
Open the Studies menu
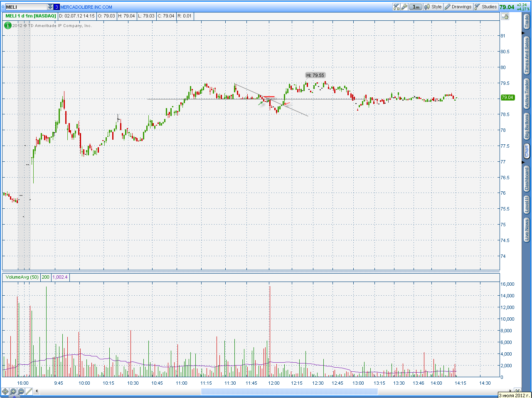(x=485, y=7)
